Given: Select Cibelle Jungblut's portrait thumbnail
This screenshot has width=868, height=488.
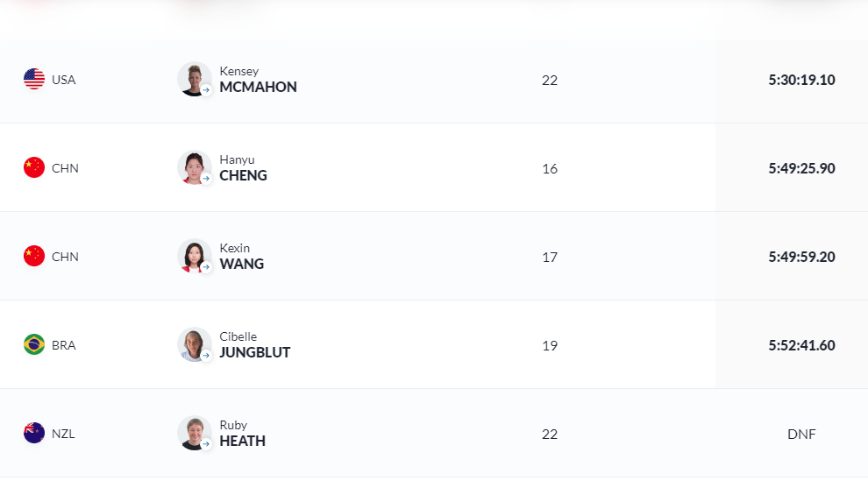Looking at the screenshot, I should pyautogui.click(x=194, y=344).
